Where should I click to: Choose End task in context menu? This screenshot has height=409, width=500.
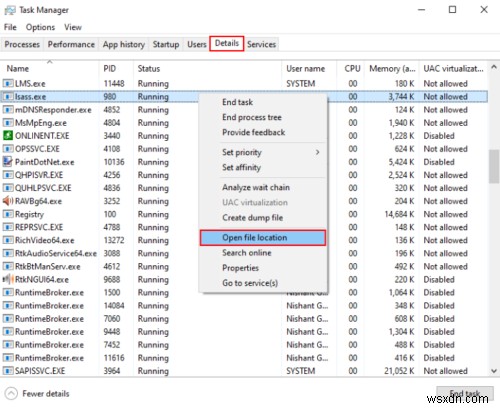point(263,102)
